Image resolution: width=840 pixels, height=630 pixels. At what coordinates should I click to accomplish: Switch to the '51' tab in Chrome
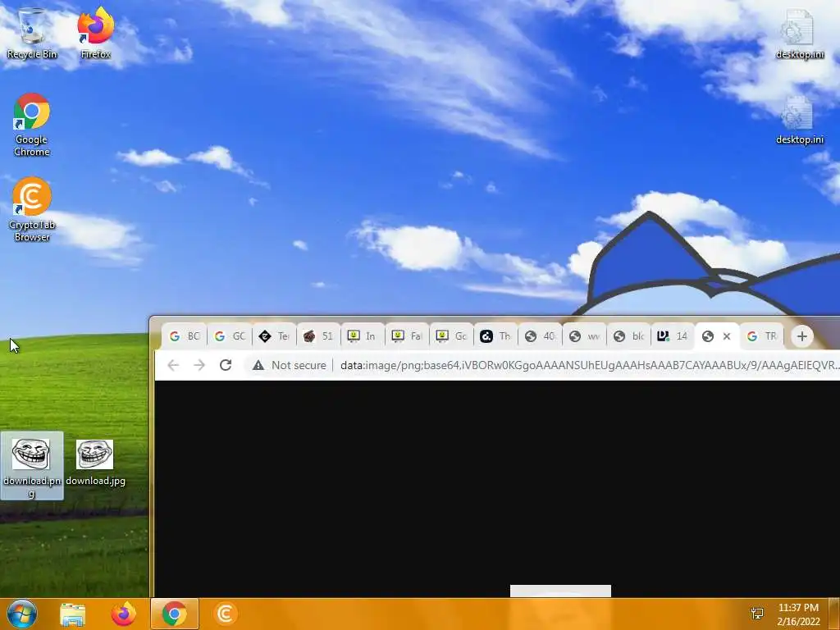coord(318,336)
